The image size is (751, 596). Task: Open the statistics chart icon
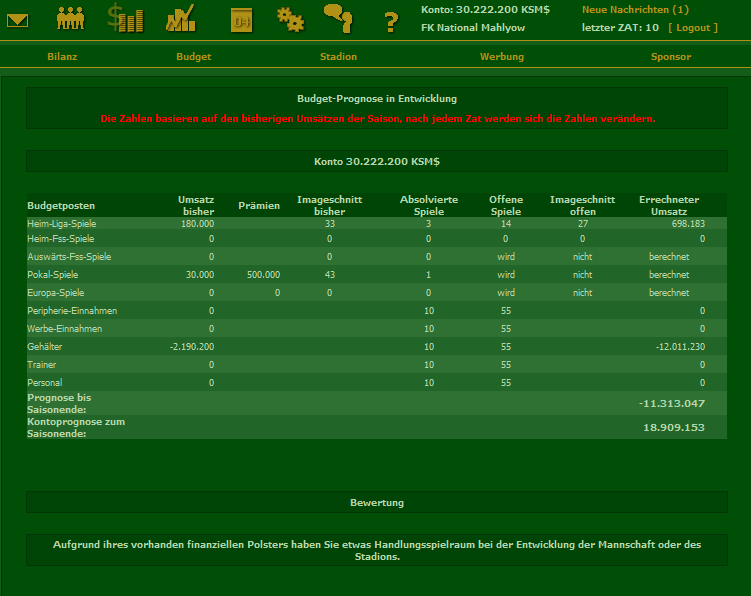point(181,18)
